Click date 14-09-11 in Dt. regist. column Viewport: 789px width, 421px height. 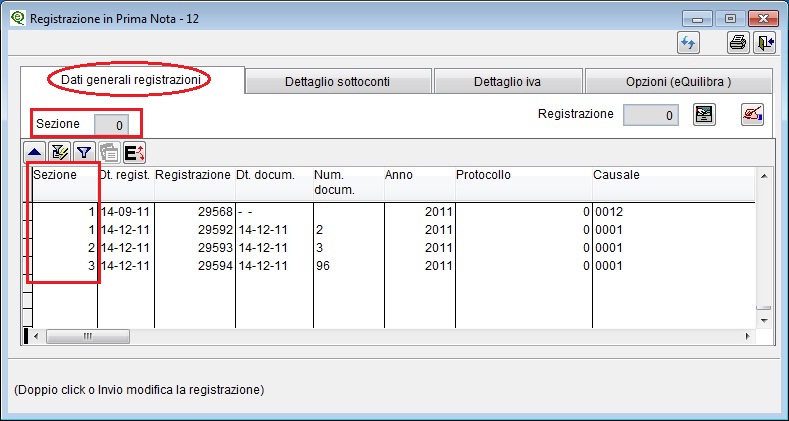pos(126,212)
